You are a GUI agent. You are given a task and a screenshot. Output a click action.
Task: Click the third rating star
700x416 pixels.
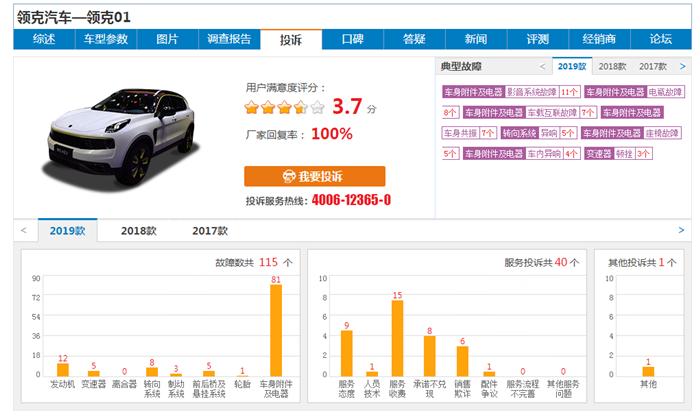pos(285,108)
